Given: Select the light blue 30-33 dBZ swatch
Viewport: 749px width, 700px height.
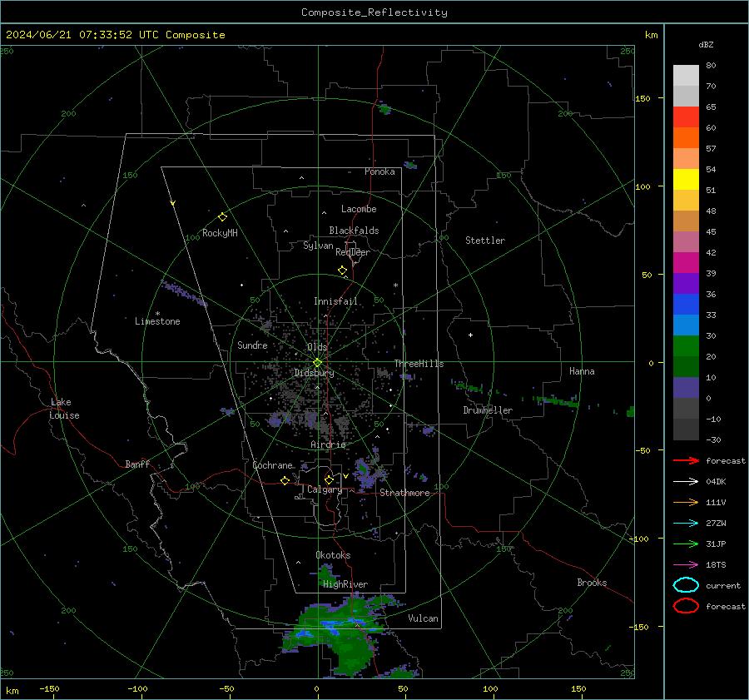Looking at the screenshot, I should pos(686,325).
